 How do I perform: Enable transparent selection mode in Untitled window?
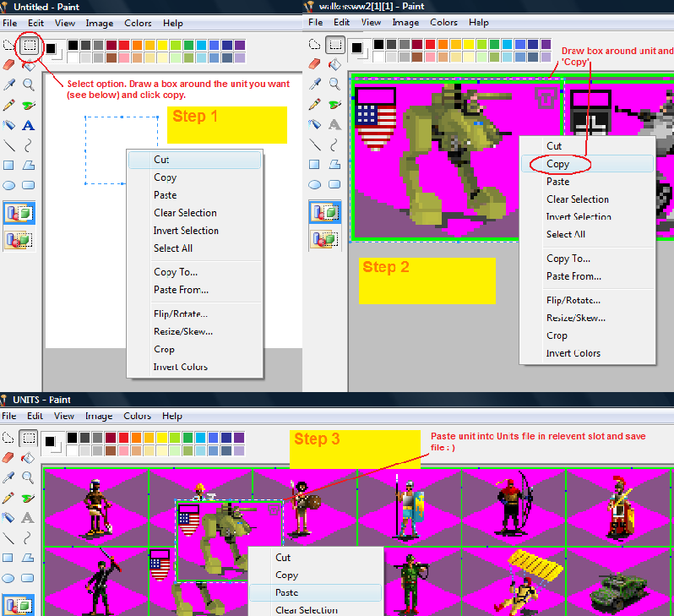click(x=19, y=240)
